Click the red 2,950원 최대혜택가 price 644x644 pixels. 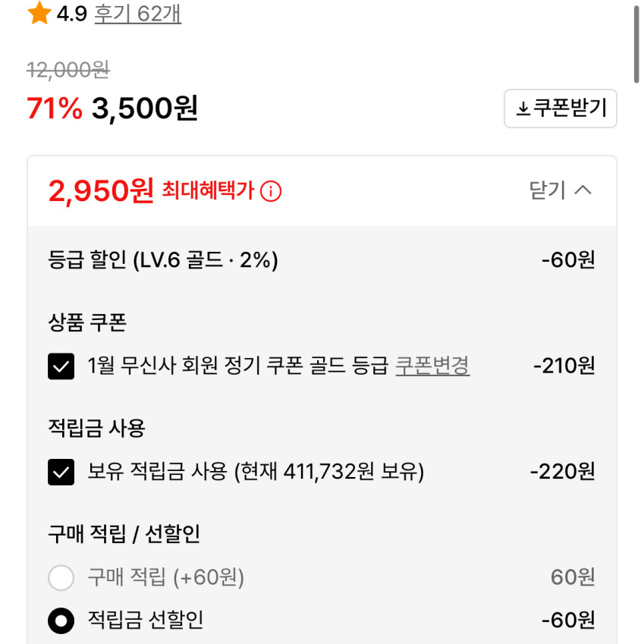pos(101,190)
